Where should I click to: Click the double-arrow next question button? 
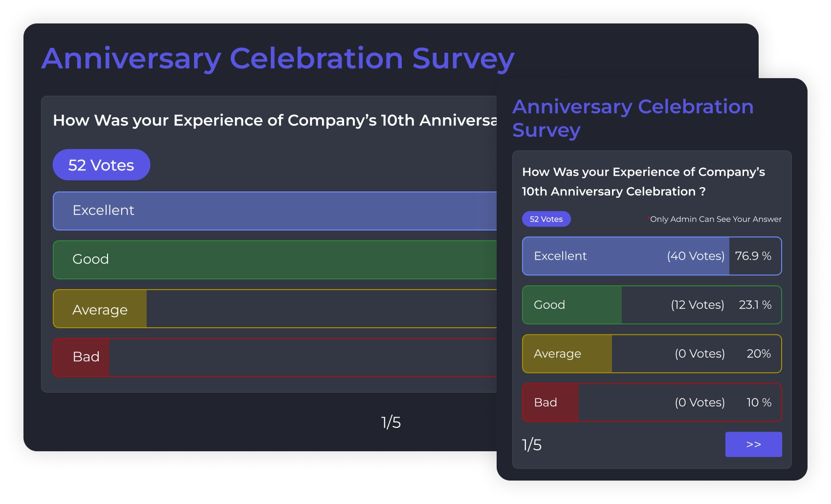tap(753, 444)
